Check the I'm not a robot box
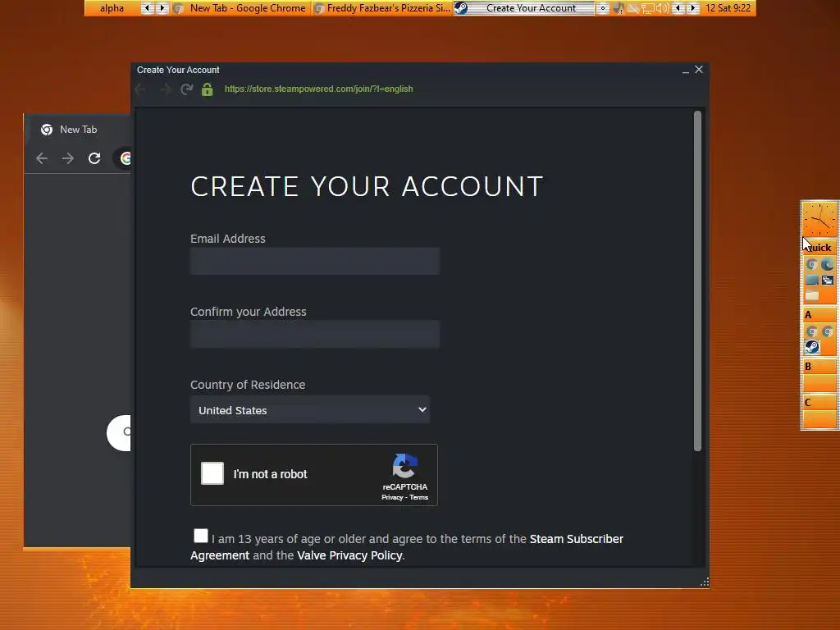 [x=212, y=473]
